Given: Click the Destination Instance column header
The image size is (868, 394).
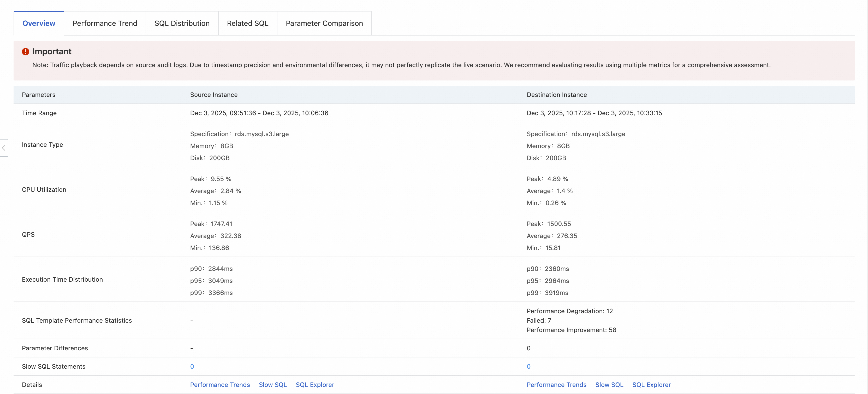Looking at the screenshot, I should coord(557,95).
